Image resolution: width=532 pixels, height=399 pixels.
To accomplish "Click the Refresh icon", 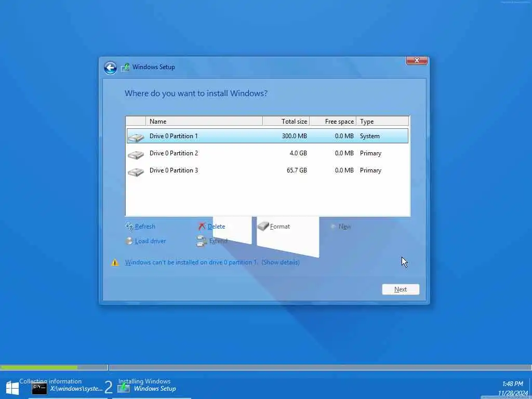I will (x=129, y=227).
